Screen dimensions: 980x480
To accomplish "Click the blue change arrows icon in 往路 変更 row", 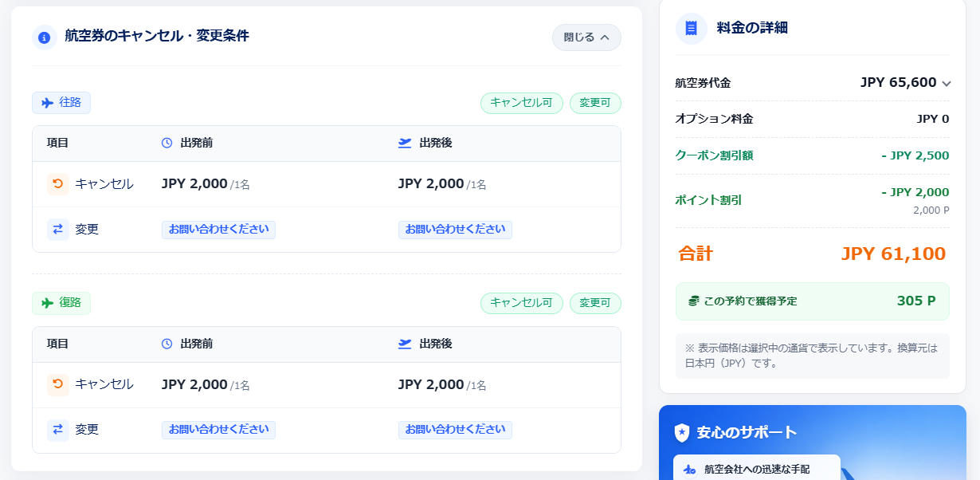I will point(57,230).
